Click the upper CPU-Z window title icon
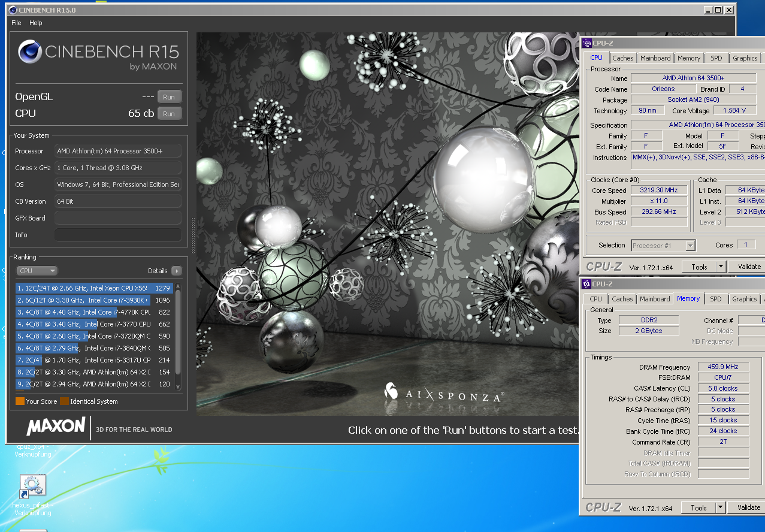The height and width of the screenshot is (532, 765). (588, 43)
